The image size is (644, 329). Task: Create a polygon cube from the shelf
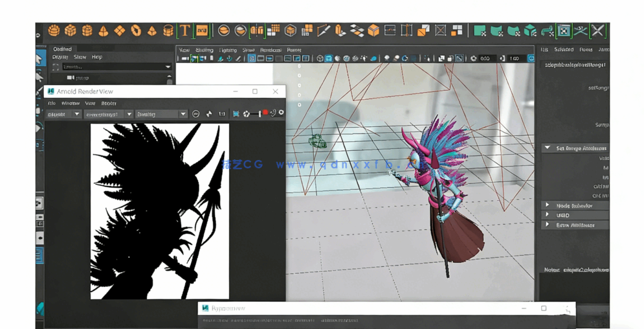point(70,30)
